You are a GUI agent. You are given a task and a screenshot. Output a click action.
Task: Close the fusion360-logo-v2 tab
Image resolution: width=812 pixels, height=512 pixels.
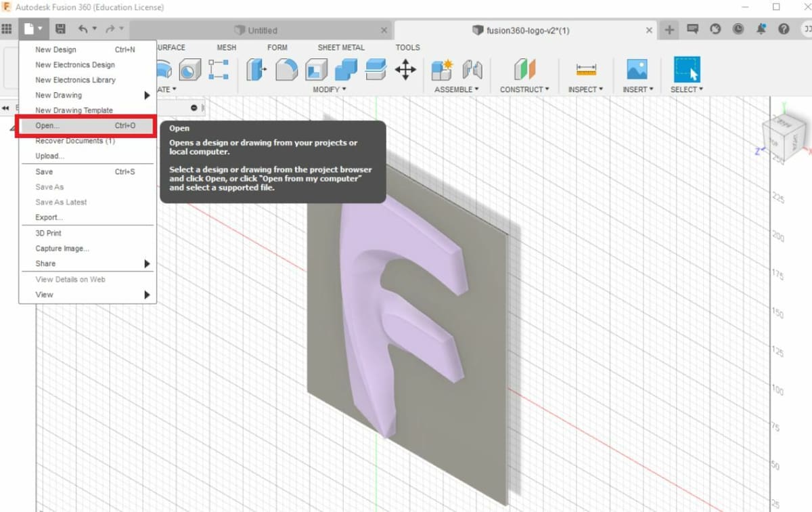[650, 30]
